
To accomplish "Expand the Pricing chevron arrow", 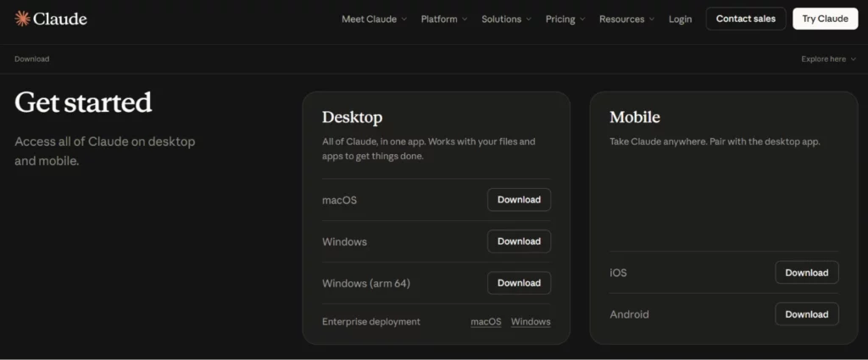I will click(583, 19).
